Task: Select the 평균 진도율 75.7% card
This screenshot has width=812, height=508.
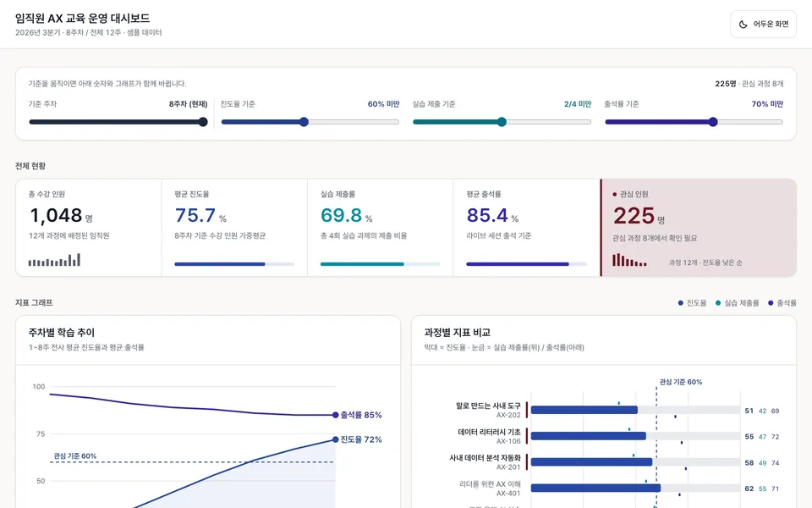Action: coord(234,228)
